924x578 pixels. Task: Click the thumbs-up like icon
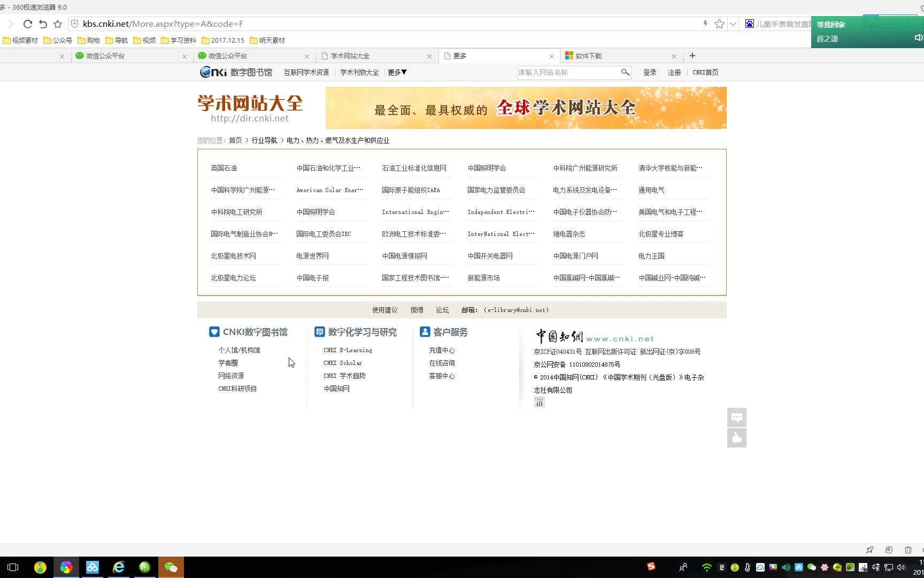pos(736,438)
